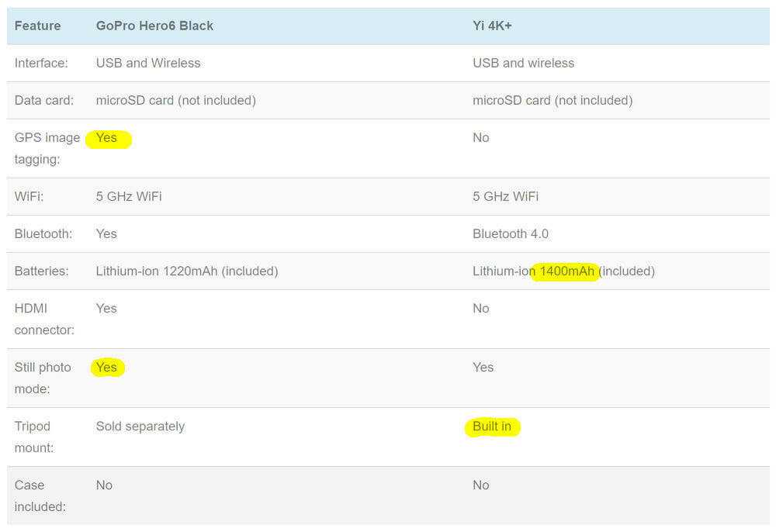Click the 'Yi 4K+' column header
This screenshot has width=776, height=532.
pyautogui.click(x=492, y=26)
